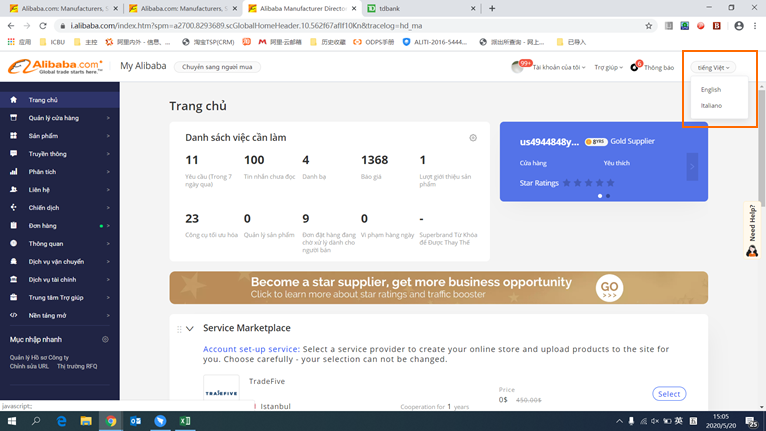Click Chuyển sang người mua button

217,67
